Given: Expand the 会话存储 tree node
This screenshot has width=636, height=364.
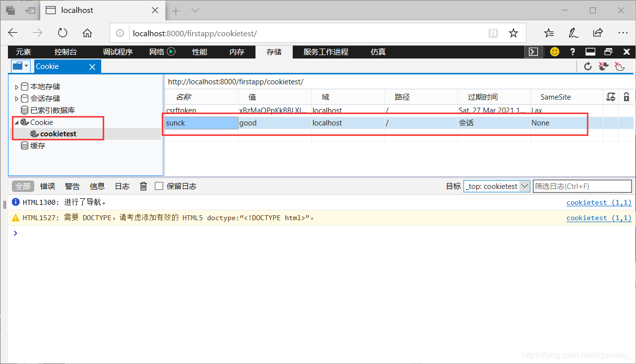Looking at the screenshot, I should click(16, 99).
